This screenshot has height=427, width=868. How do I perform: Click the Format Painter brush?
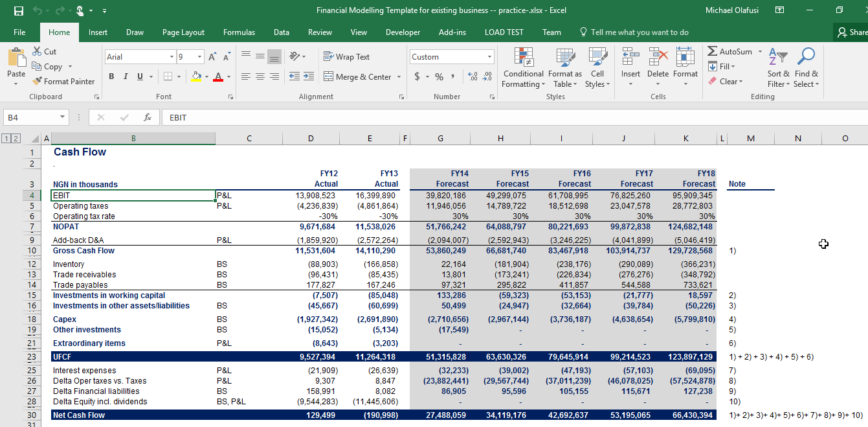click(x=37, y=82)
